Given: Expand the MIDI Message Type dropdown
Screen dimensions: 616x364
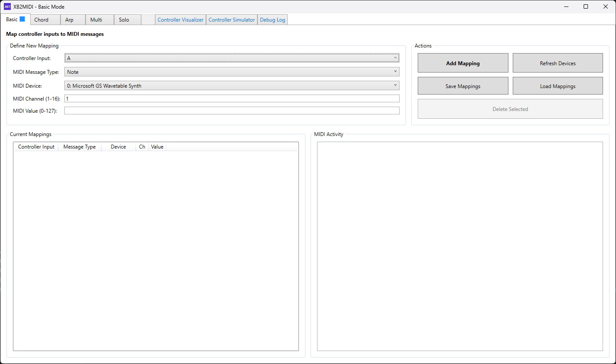Looking at the screenshot, I should (232, 72).
